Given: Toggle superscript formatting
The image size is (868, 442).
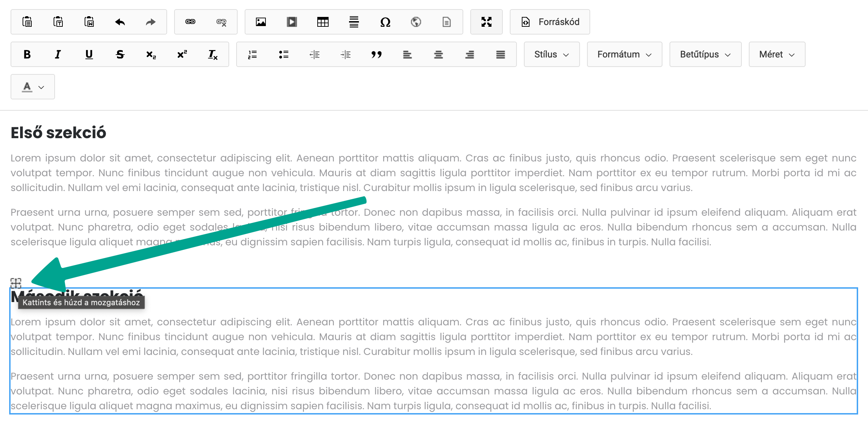Looking at the screenshot, I should 182,54.
